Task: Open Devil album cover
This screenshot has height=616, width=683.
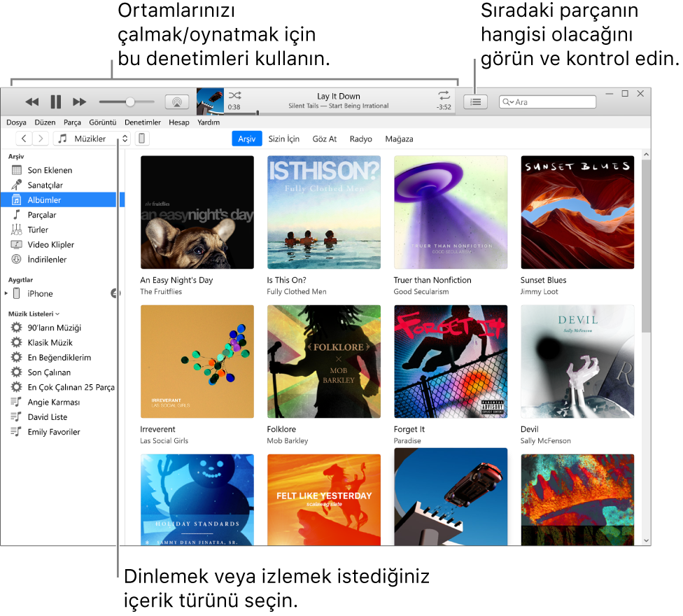Action: pyautogui.click(x=577, y=361)
